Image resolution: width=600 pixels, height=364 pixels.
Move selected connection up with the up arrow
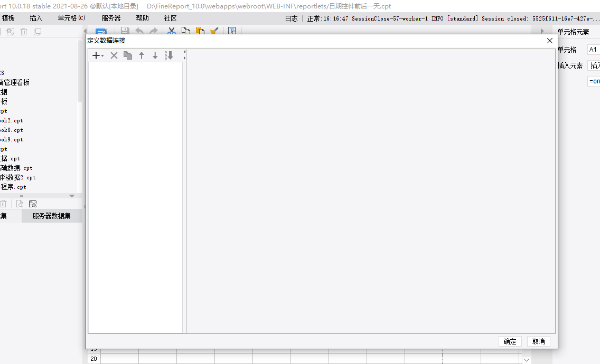coord(142,55)
